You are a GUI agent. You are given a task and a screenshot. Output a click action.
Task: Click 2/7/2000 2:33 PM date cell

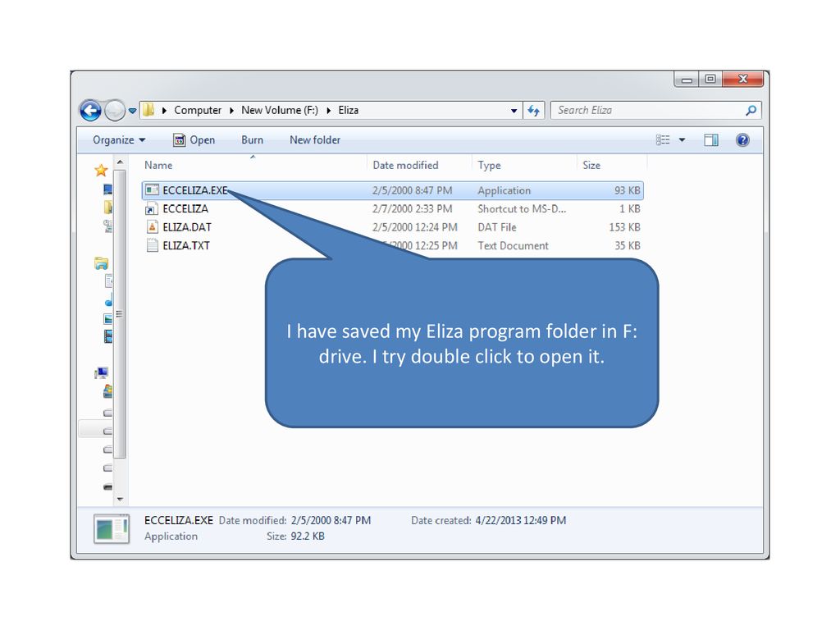(412, 208)
